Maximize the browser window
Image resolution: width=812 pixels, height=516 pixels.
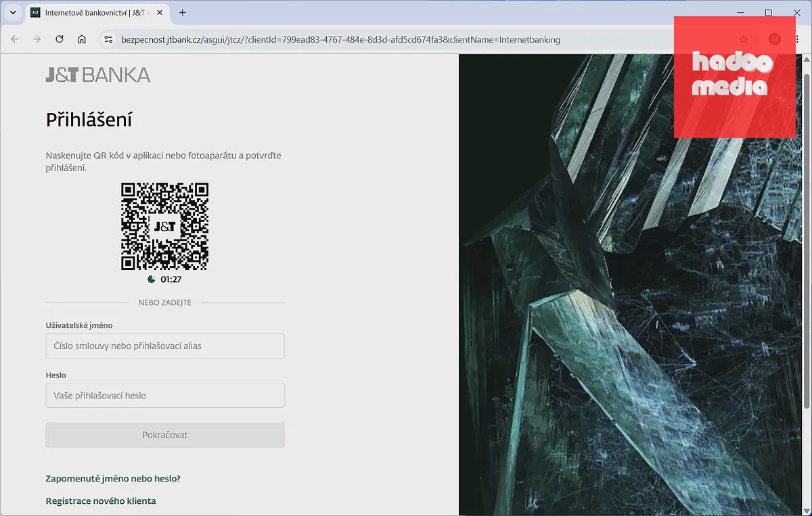pos(768,12)
